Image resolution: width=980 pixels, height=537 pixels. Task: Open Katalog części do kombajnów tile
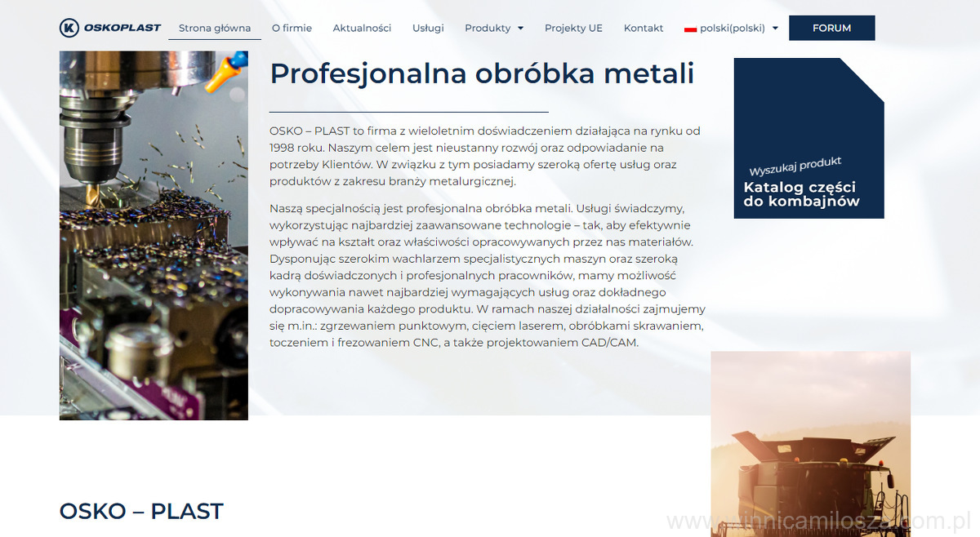point(801,194)
